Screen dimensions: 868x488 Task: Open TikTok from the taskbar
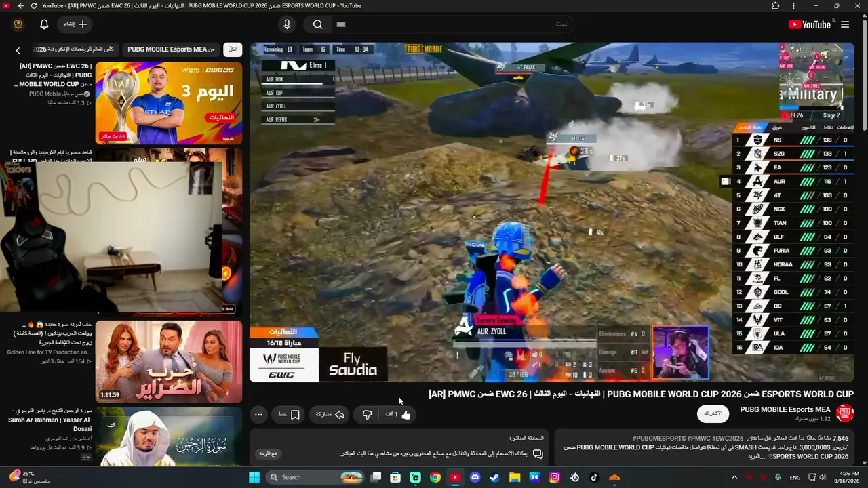click(595, 477)
